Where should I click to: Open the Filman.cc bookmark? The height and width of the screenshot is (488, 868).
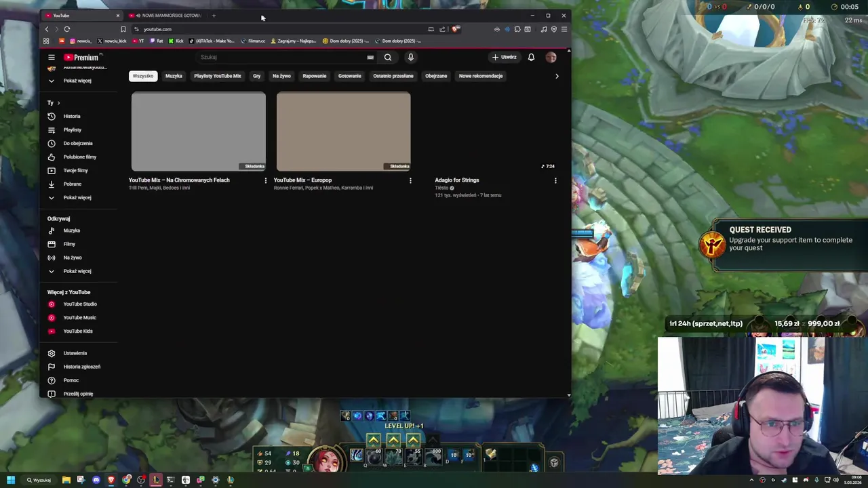point(253,41)
